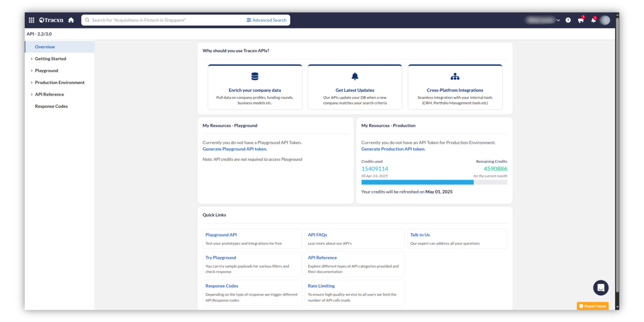The image size is (644, 322).
Task: Open Advanced Search
Action: [x=266, y=20]
